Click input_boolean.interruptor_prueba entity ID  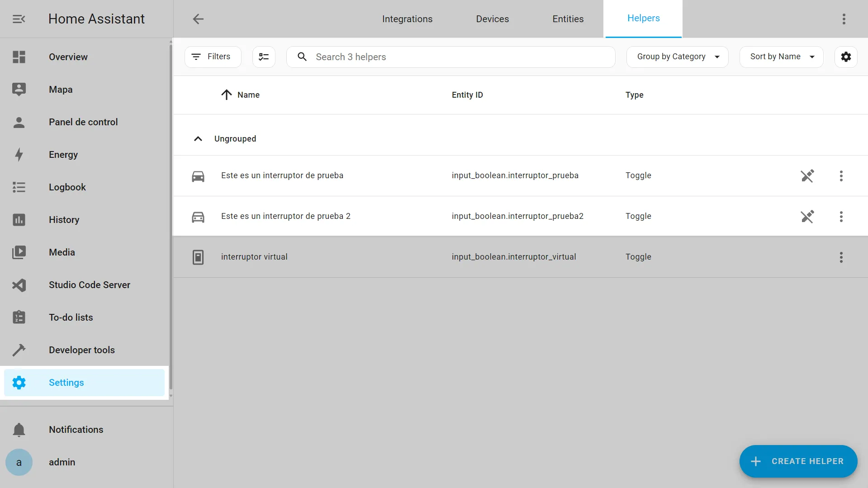(515, 175)
